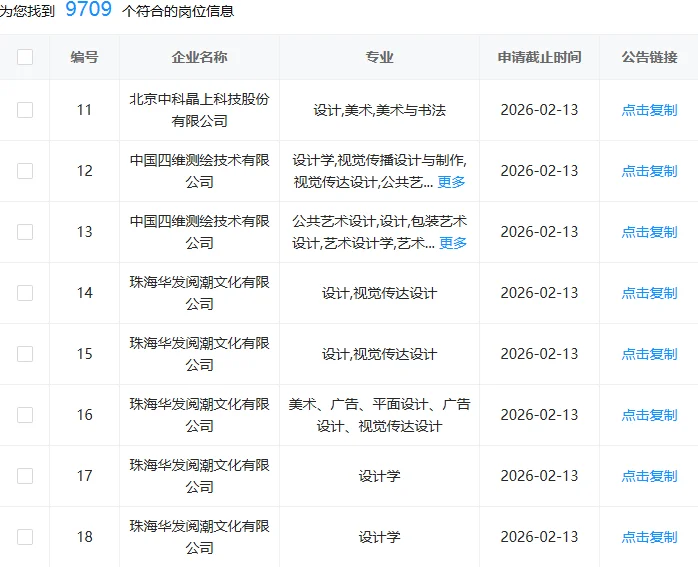Check the box for row 17

click(25, 476)
